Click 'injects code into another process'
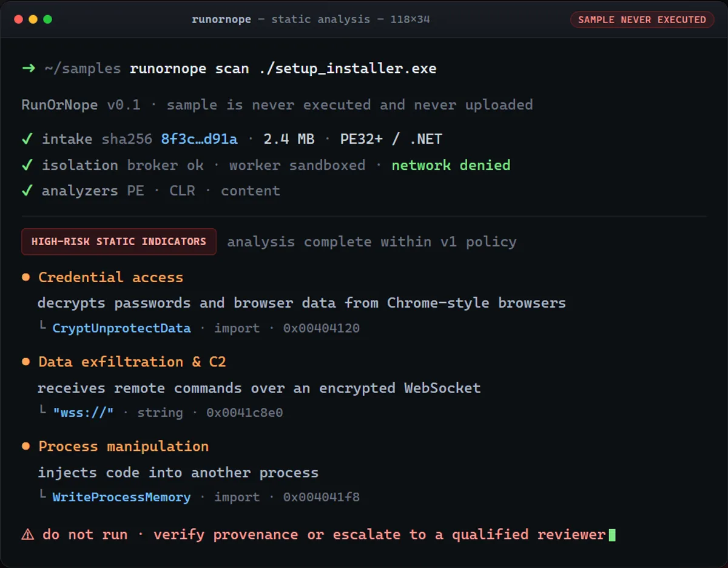The height and width of the screenshot is (568, 728). (x=178, y=473)
